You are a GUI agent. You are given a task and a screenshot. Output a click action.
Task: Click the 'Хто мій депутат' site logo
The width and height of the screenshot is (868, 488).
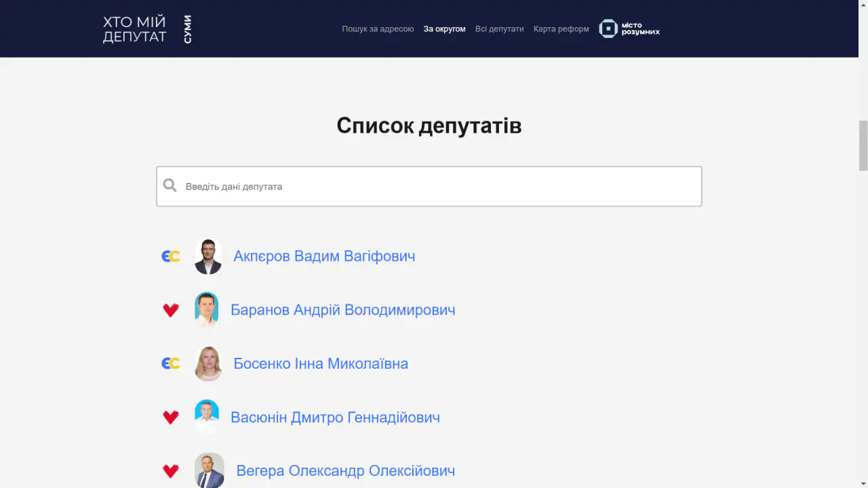pos(147,29)
